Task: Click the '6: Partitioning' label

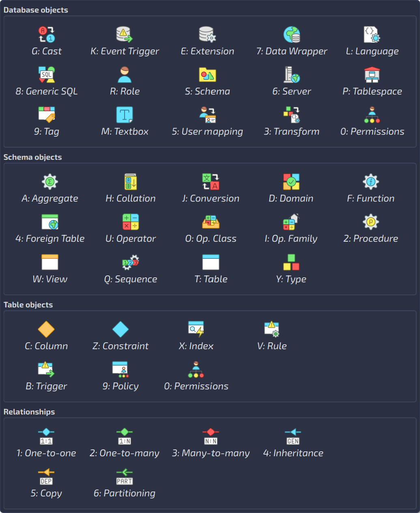Action: (x=125, y=494)
